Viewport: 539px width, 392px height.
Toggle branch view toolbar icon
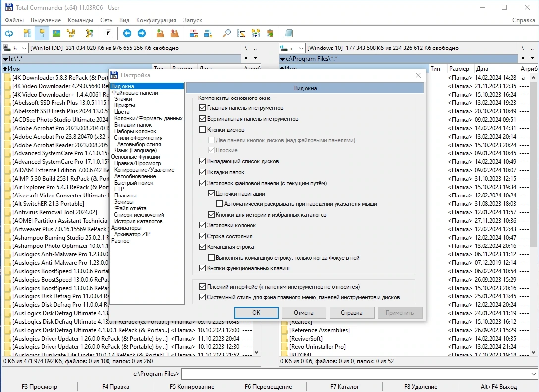[x=89, y=33]
